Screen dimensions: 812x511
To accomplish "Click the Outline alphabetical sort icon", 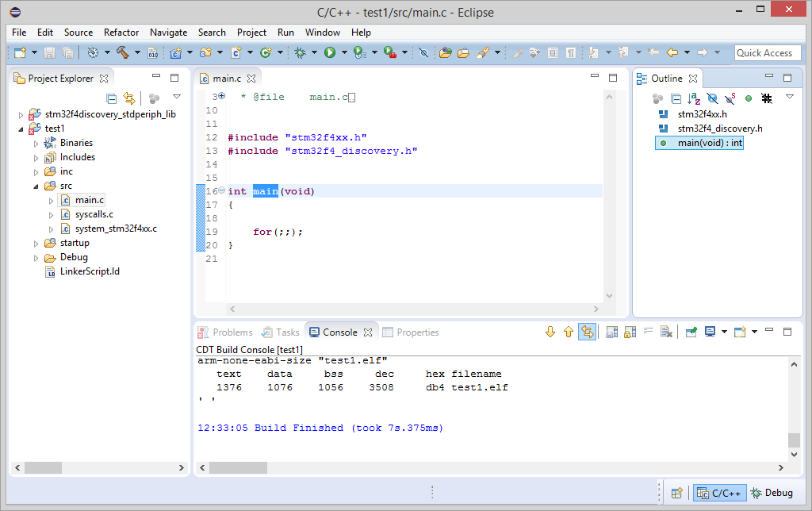I will [x=694, y=98].
